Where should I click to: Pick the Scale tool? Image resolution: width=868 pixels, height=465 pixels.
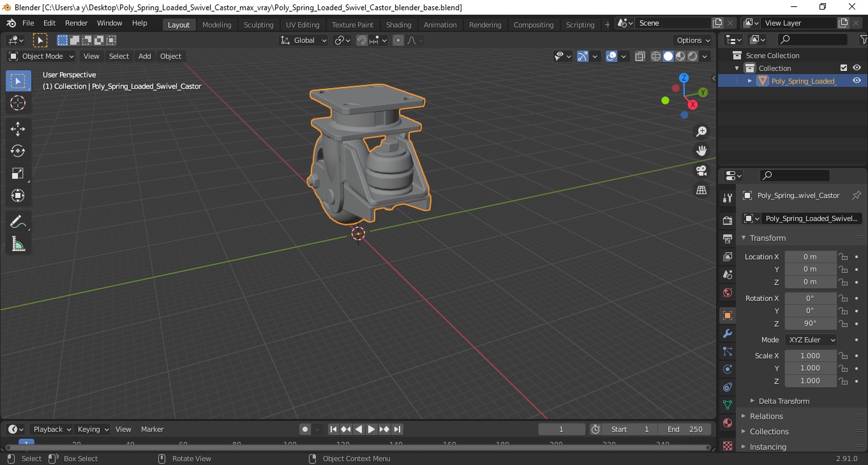[18, 173]
